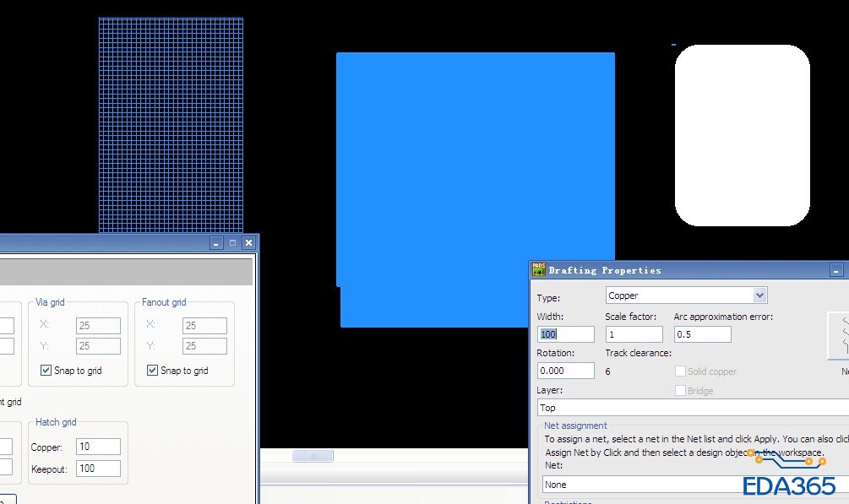
Task: Select the white rounded rectangle shape
Action: click(743, 135)
